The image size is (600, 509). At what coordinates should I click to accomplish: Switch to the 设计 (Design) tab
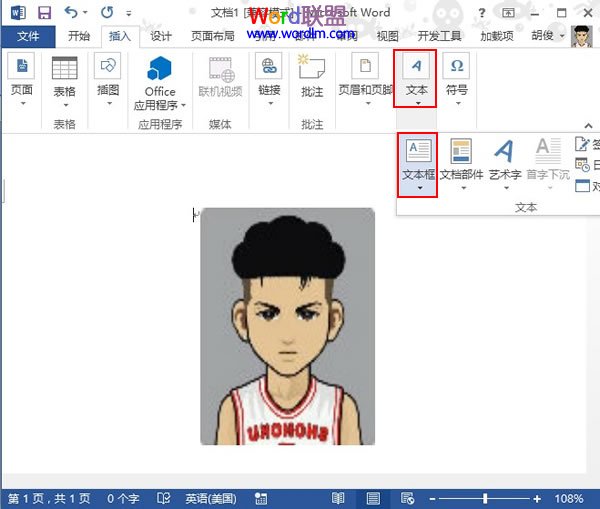tap(161, 36)
